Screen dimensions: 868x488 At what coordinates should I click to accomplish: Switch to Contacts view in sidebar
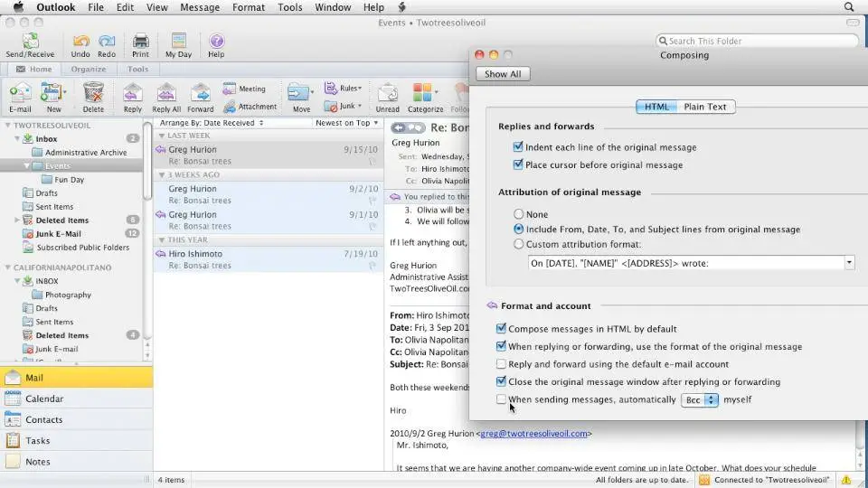[x=76, y=419]
